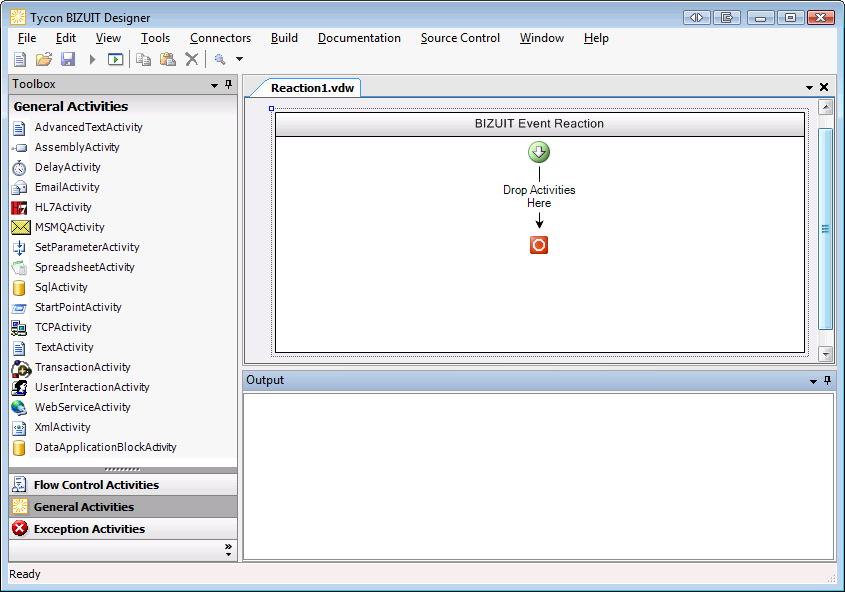This screenshot has width=845, height=592.
Task: Click the title bar window list button
Action: pos(727,18)
